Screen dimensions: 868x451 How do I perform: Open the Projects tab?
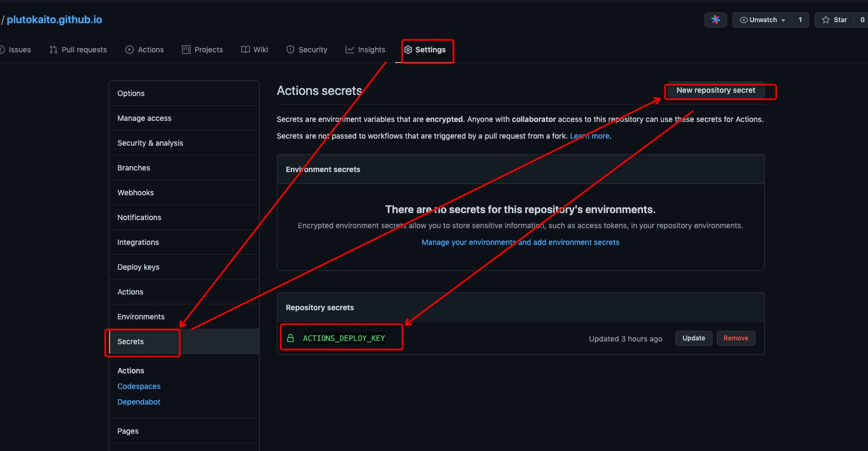202,50
